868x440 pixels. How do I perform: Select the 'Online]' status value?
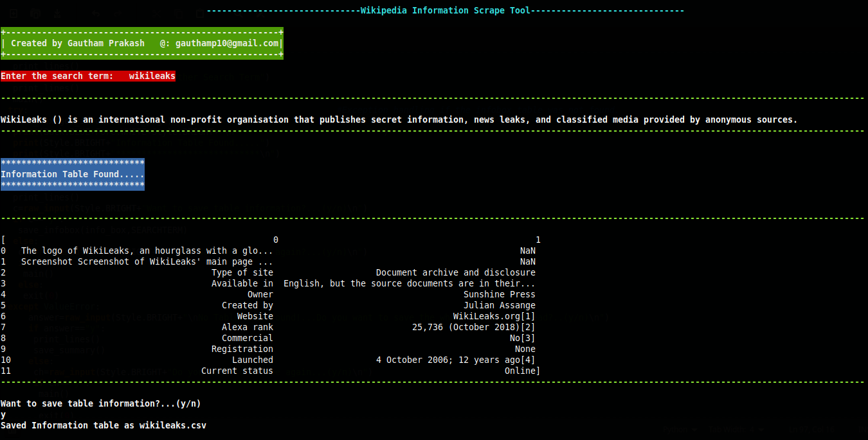523,371
